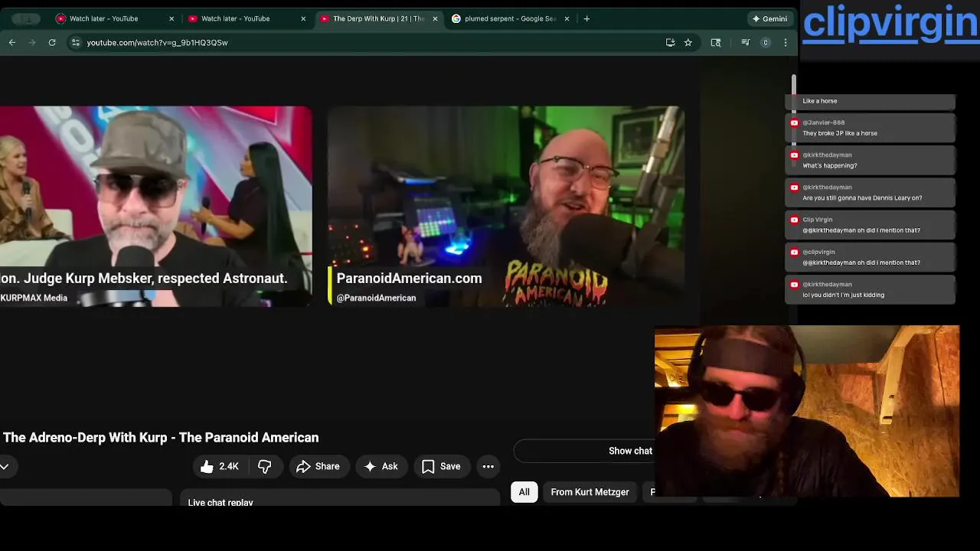The image size is (980, 551).
Task: Click @ParanoidAmerican handle in video
Action: point(376,298)
